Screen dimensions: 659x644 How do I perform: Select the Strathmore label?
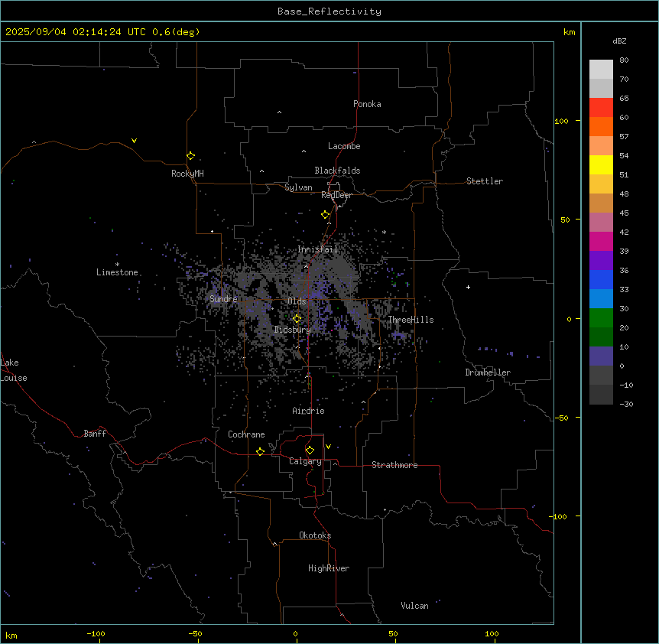(394, 465)
